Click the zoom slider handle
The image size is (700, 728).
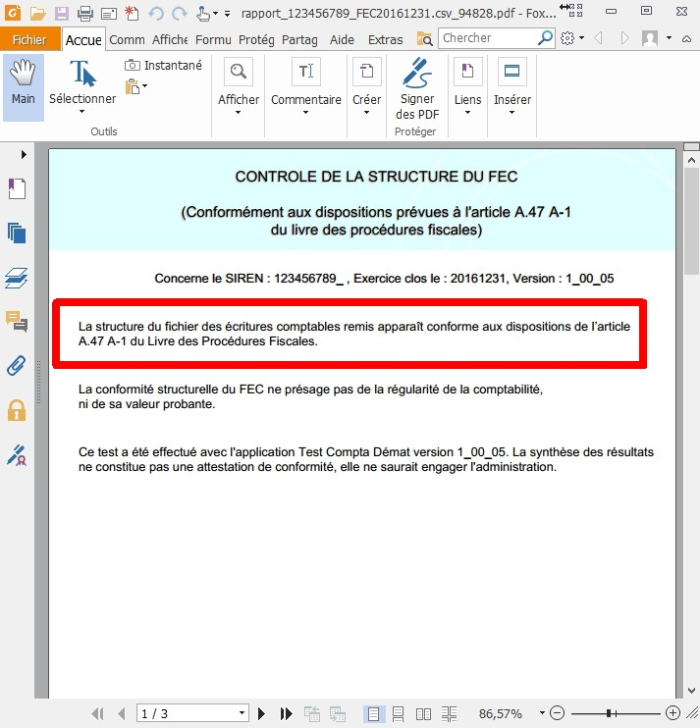click(611, 712)
